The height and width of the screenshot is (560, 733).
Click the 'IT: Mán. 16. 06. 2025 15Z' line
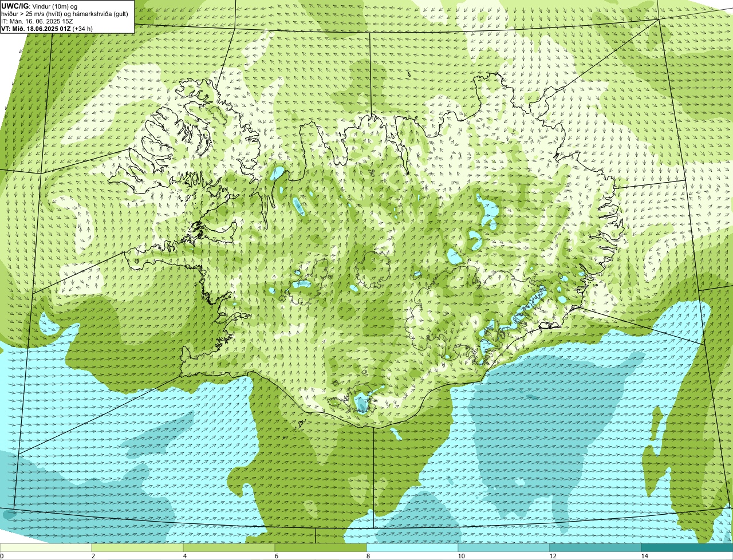coord(38,21)
